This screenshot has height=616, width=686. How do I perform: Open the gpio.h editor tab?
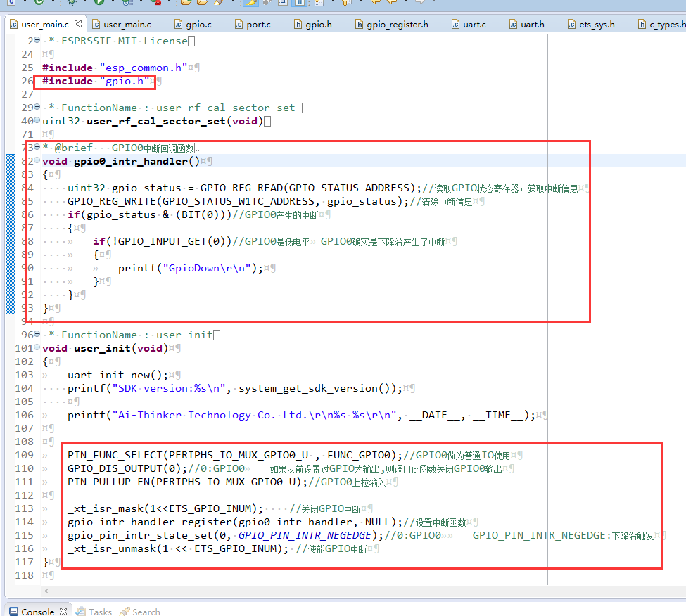pyautogui.click(x=313, y=25)
